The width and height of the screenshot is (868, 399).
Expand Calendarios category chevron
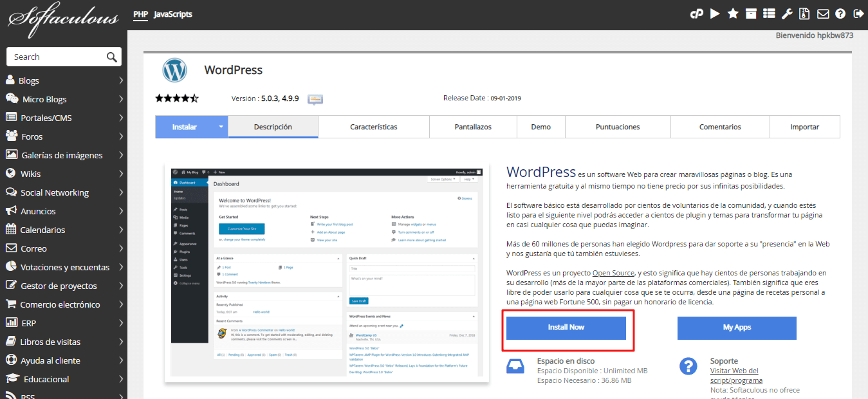click(121, 230)
